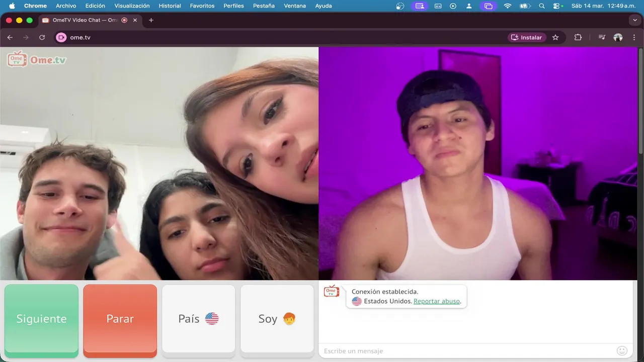
Task: Open the emoji picker smiley icon
Action: tap(622, 351)
